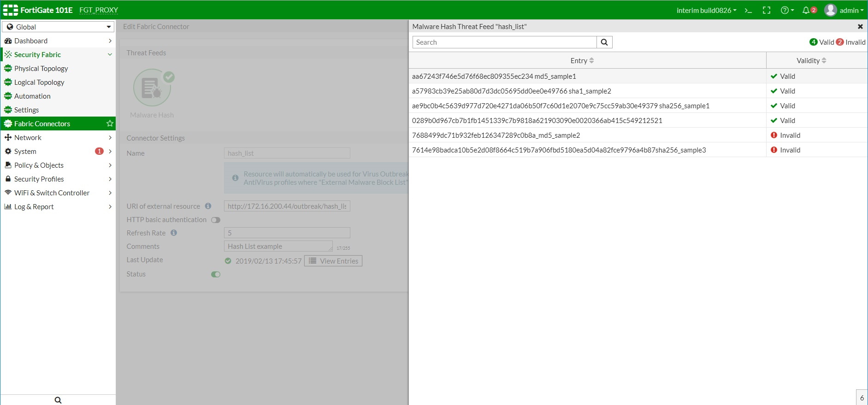
Task: Click the URI of external resource field
Action: coord(287,206)
